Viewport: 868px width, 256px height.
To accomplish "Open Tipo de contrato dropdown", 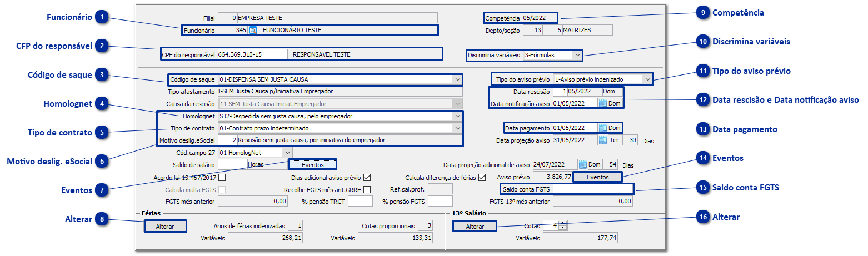I will click(457, 128).
